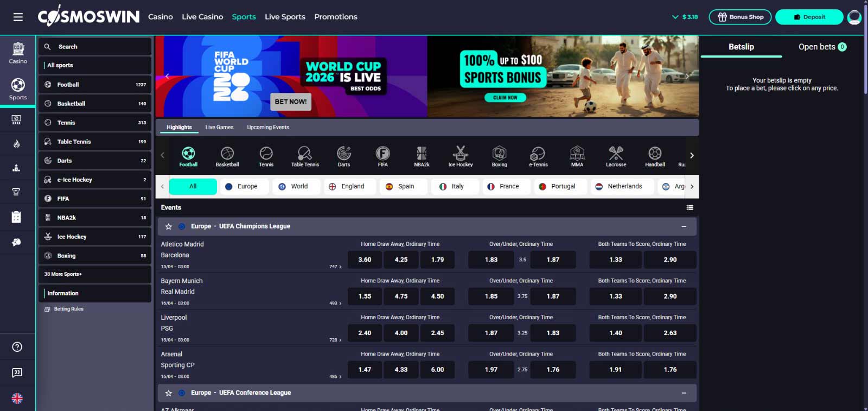
Task: Open Ice Hockey in the sports list
Action: point(95,237)
